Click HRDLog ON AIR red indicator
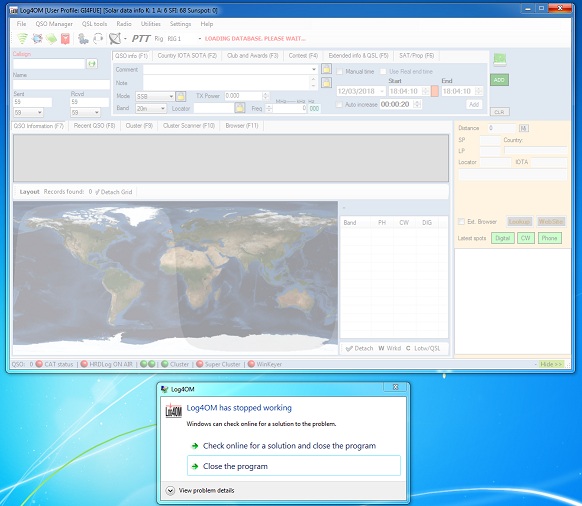 (84, 364)
